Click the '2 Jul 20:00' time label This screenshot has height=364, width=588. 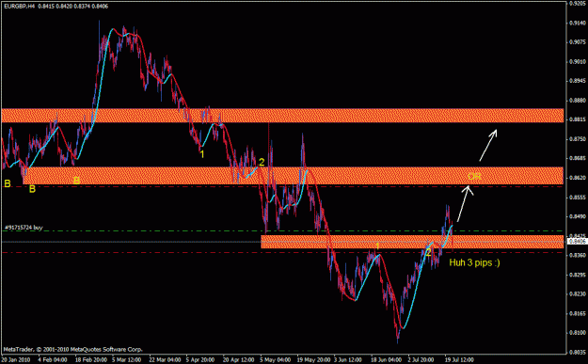(421, 360)
